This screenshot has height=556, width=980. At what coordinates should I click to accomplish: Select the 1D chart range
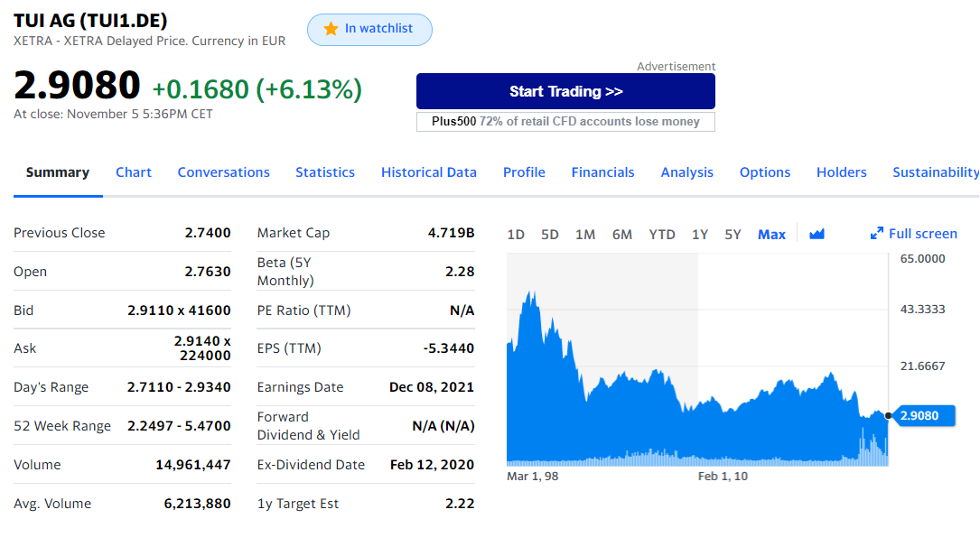pyautogui.click(x=516, y=235)
